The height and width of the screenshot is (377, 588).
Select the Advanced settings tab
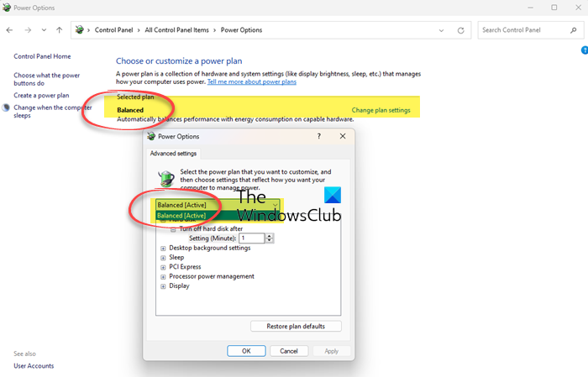point(173,154)
